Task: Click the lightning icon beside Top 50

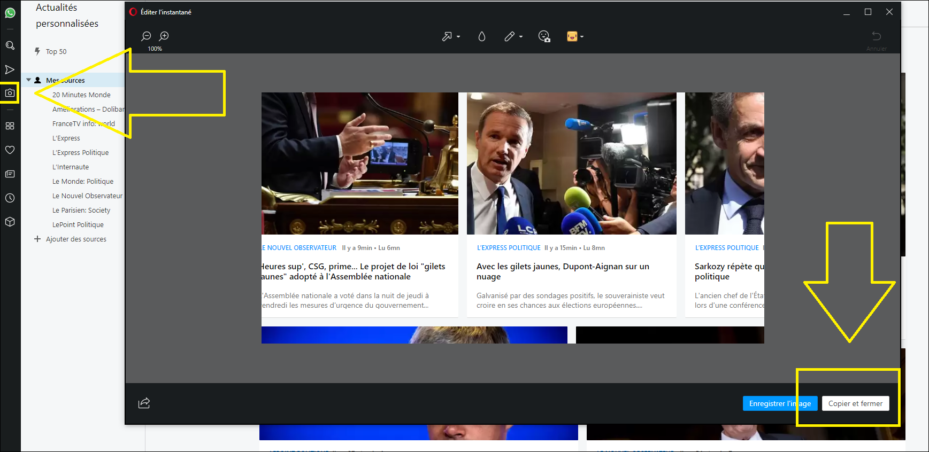Action: (38, 52)
